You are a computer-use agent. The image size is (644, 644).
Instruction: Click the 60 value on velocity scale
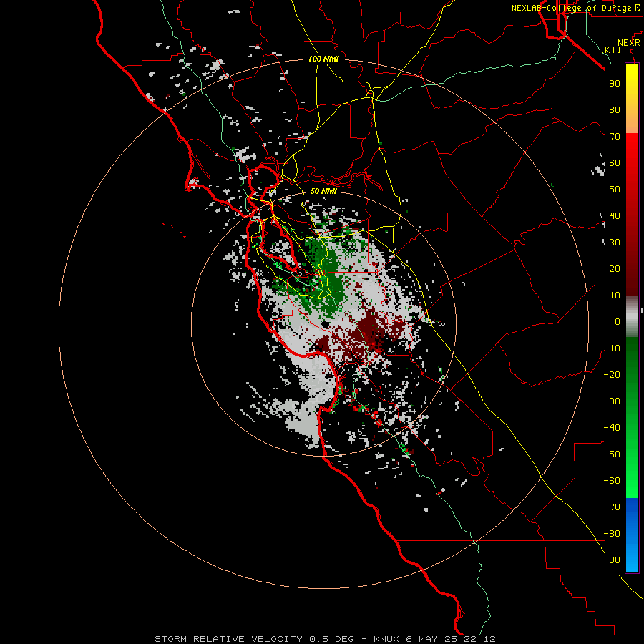(x=615, y=162)
